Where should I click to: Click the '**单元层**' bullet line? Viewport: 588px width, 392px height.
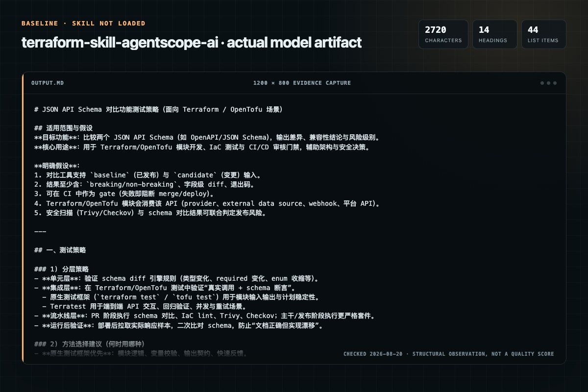click(178, 278)
